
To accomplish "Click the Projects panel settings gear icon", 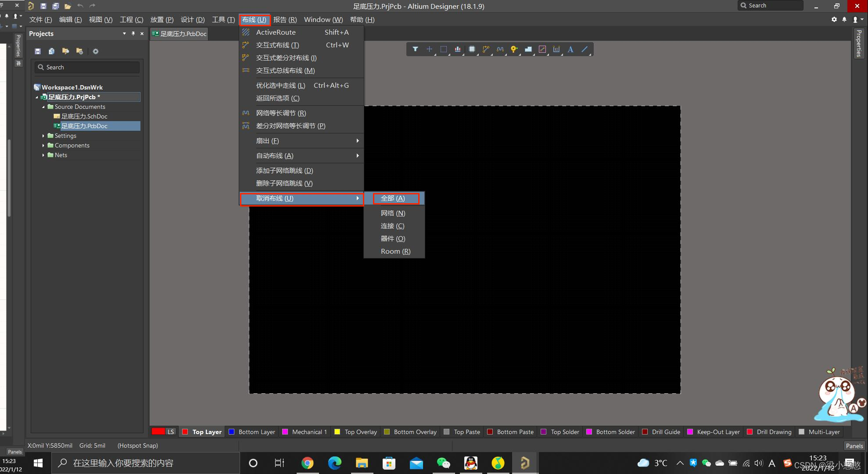I will pyautogui.click(x=96, y=51).
